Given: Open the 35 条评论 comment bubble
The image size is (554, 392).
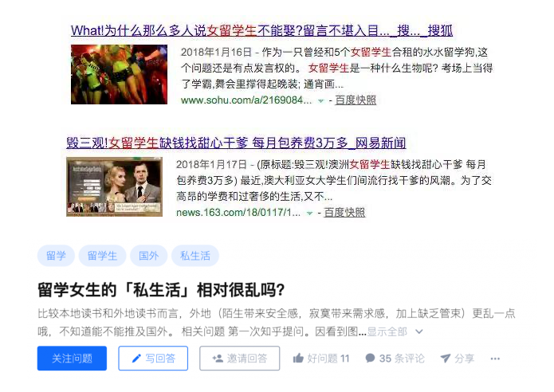Looking at the screenshot, I should pyautogui.click(x=370, y=358).
